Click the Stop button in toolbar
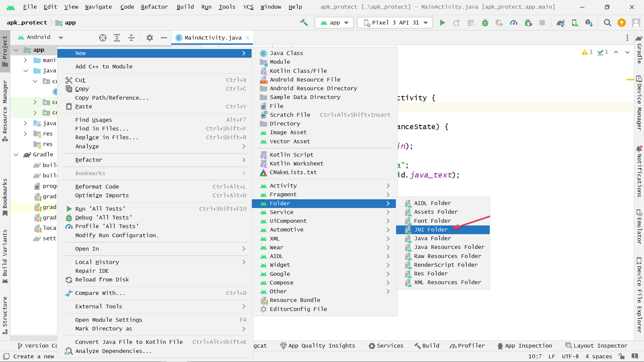The height and width of the screenshot is (362, 644). pos(542,23)
